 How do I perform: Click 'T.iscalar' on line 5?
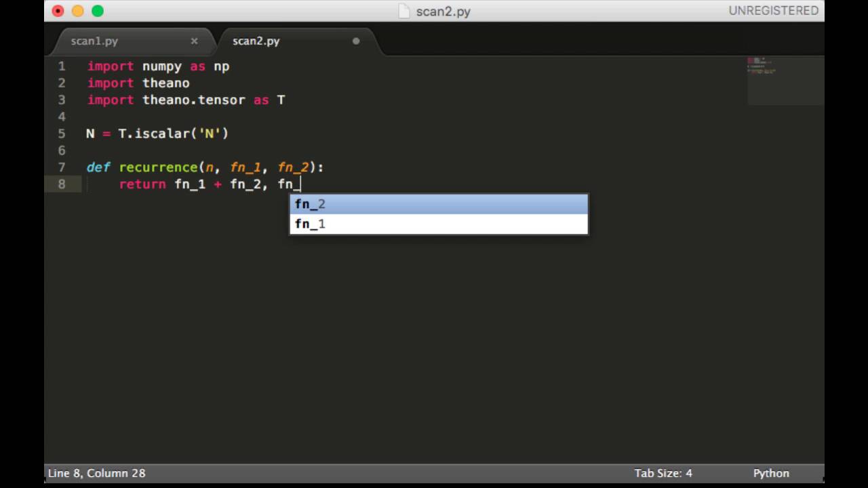[x=154, y=134]
